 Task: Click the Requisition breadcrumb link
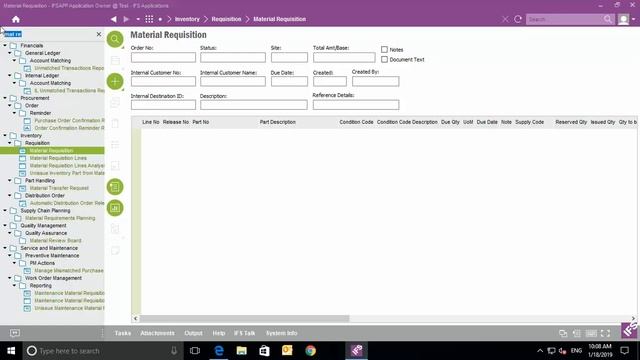[226, 19]
